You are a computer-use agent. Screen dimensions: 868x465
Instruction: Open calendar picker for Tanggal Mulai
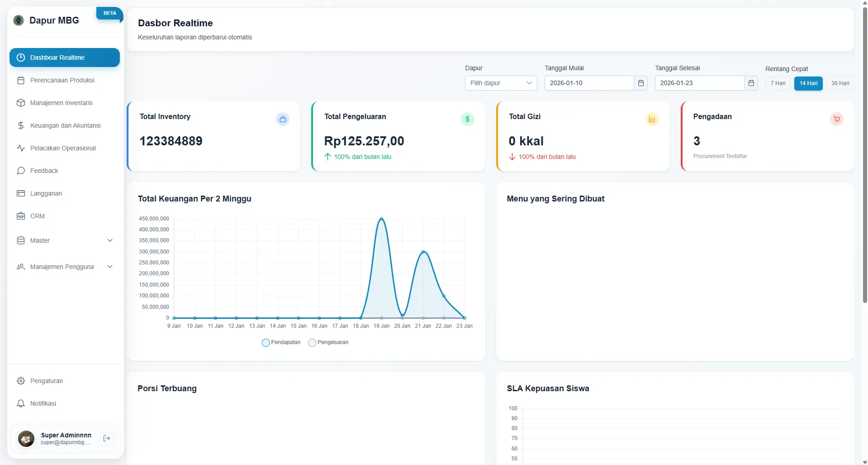[640, 83]
